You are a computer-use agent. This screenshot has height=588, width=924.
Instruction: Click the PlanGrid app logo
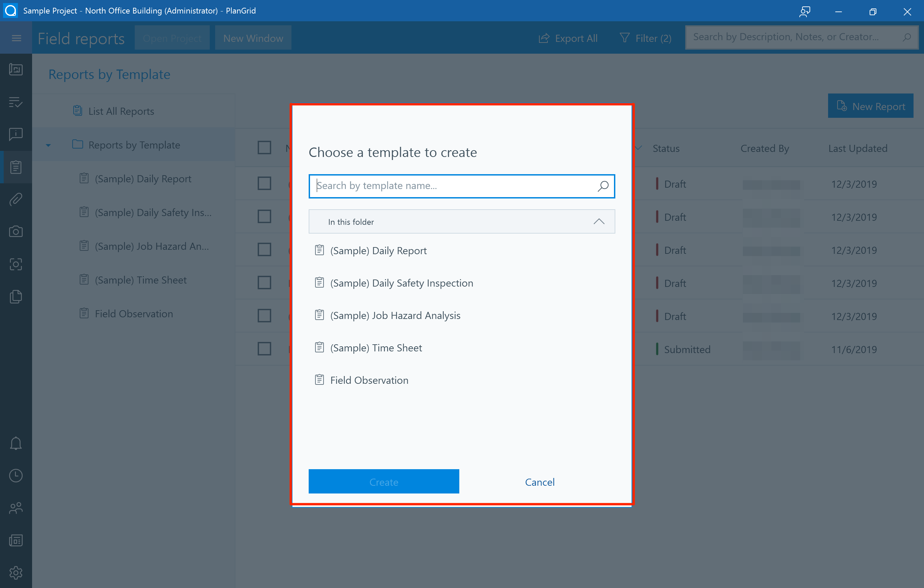[x=10, y=10]
